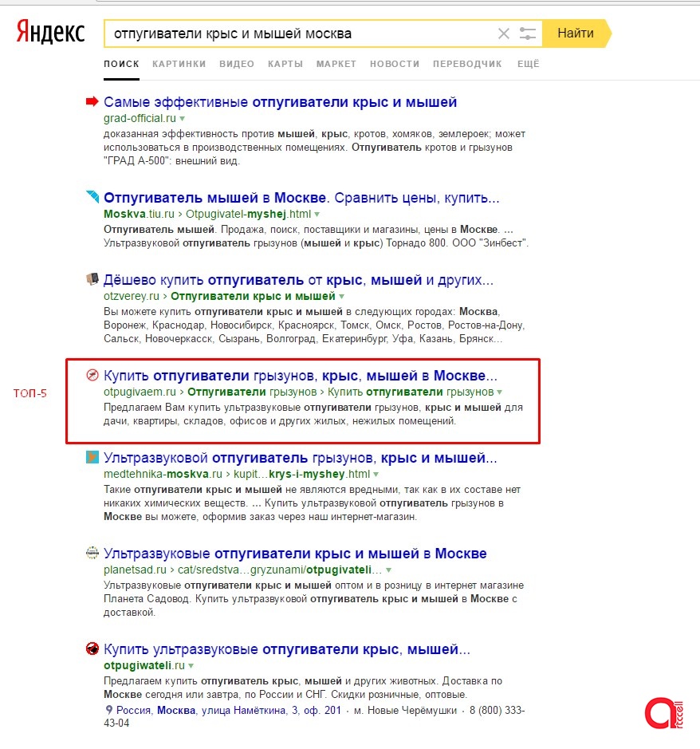Click the snippet mentioning Торнадо 800
Image resolution: width=700 pixels, height=749 pixels.
tap(316, 236)
